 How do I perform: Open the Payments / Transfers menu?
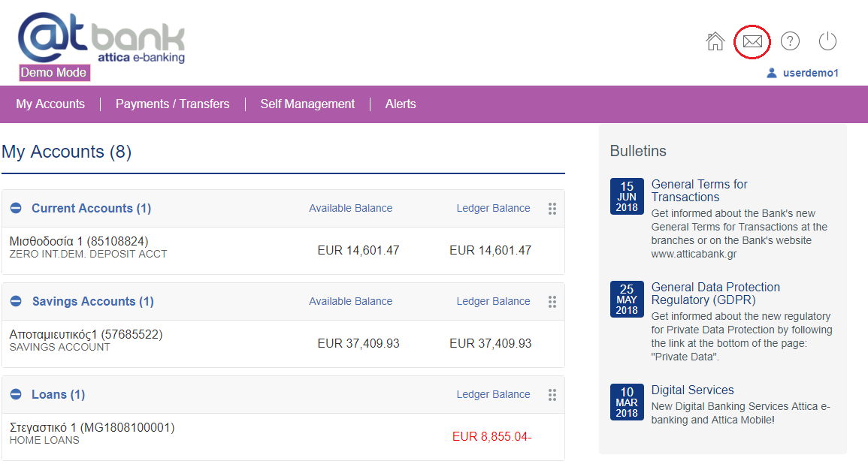(172, 104)
